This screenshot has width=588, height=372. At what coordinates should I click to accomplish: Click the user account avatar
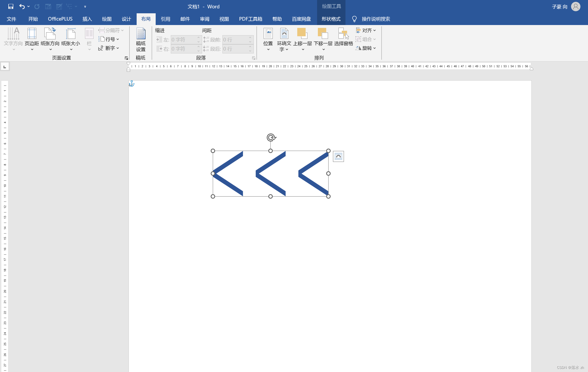coord(576,7)
